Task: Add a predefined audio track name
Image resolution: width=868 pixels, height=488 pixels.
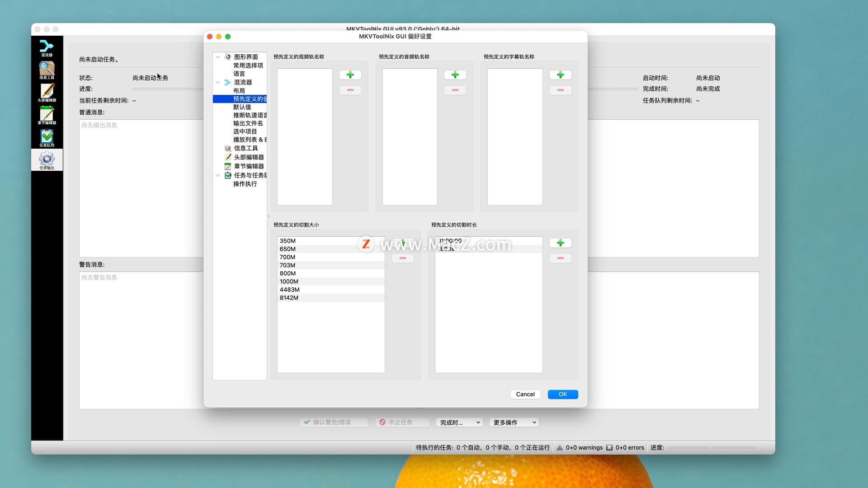Action: click(455, 75)
